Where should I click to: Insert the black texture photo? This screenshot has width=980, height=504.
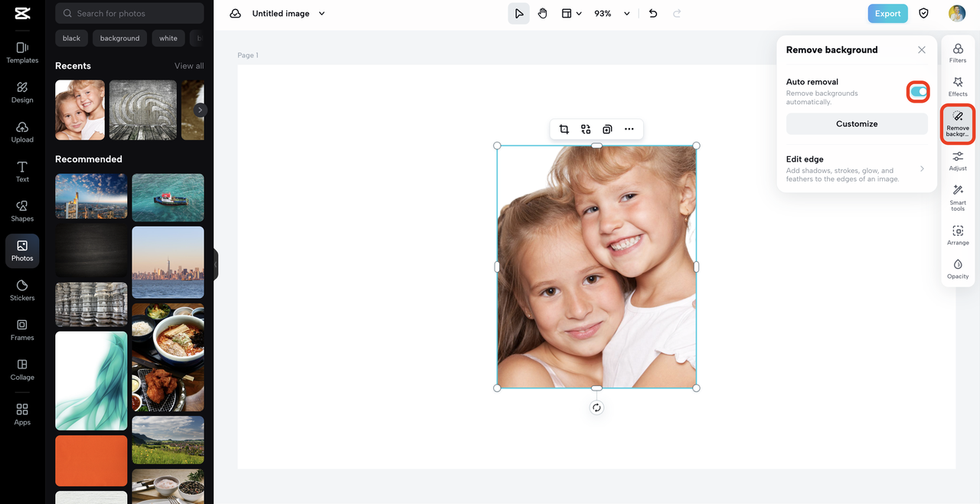point(91,250)
